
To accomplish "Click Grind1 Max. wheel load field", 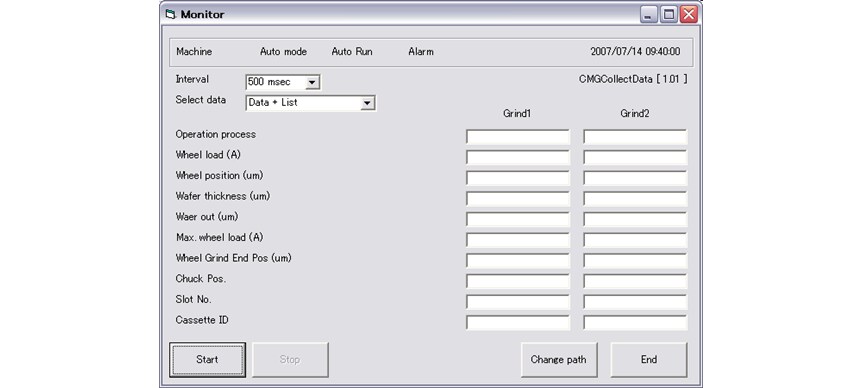I will coord(518,240).
